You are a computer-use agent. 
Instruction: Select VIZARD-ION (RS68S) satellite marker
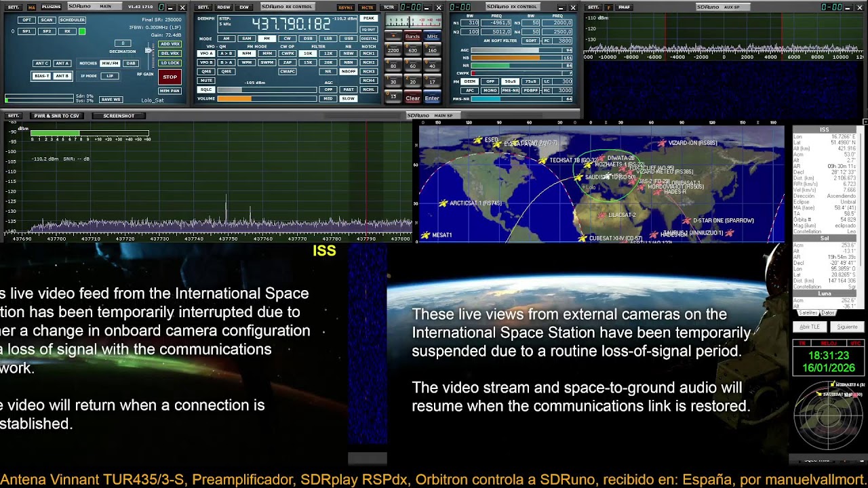[x=662, y=143]
